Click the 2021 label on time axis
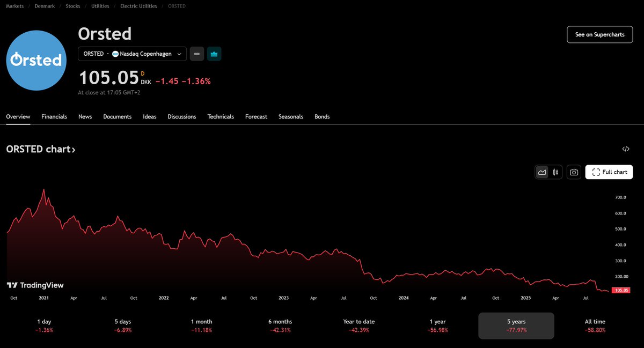Screen dimensions: 644x348 [x=43, y=298]
